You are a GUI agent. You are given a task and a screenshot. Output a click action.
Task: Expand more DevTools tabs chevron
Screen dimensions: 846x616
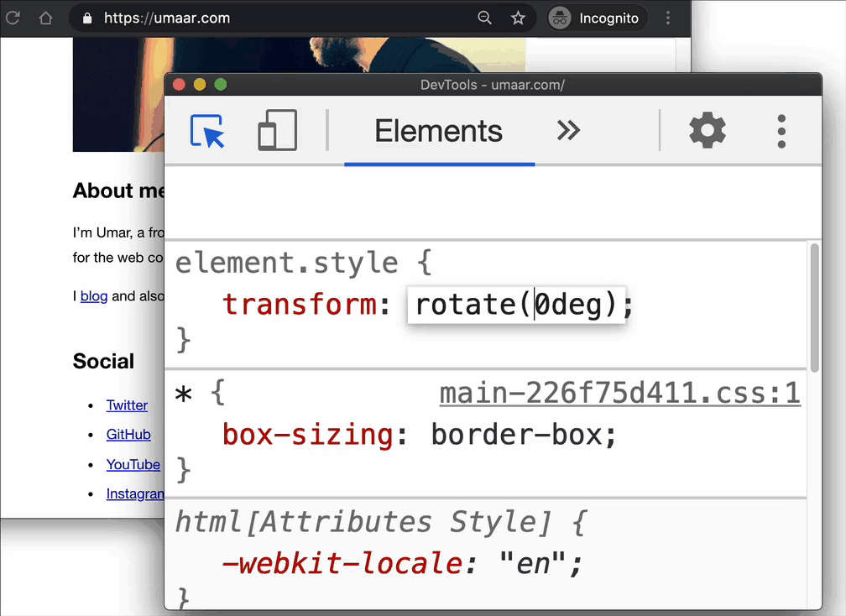point(568,131)
